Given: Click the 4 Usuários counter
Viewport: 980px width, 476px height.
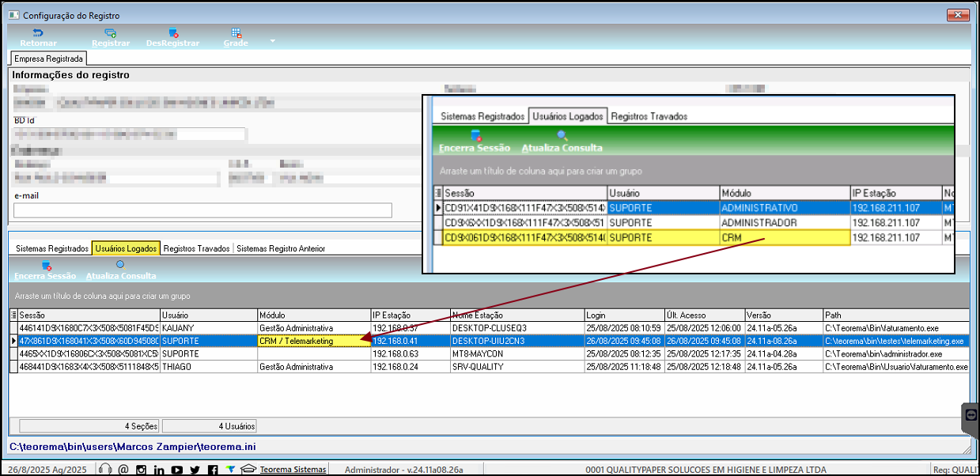Looking at the screenshot, I should tap(209, 425).
